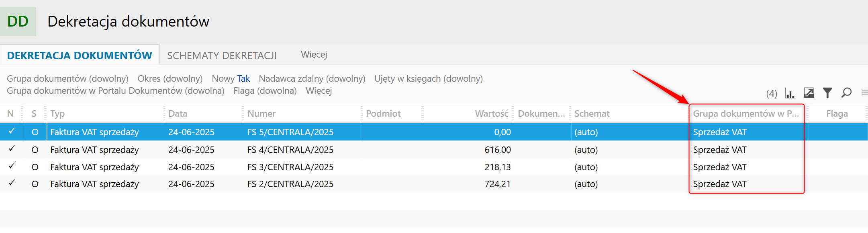Select the Dekretacja dokumentów tab
This screenshot has width=868, height=233.
tap(80, 56)
